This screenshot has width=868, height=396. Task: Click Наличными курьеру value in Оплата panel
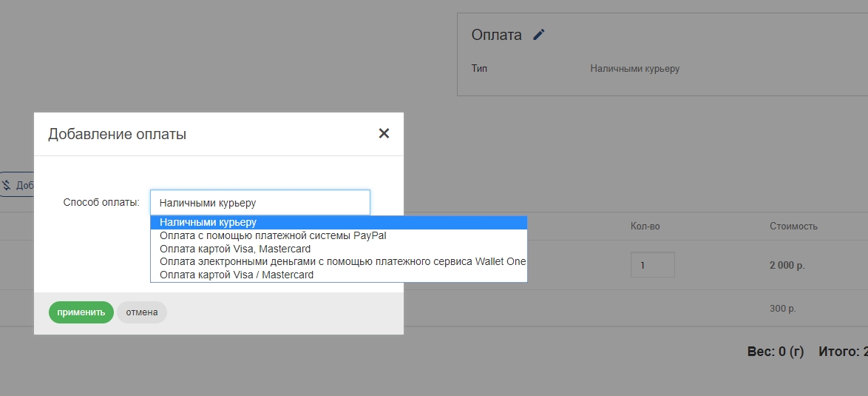[634, 69]
